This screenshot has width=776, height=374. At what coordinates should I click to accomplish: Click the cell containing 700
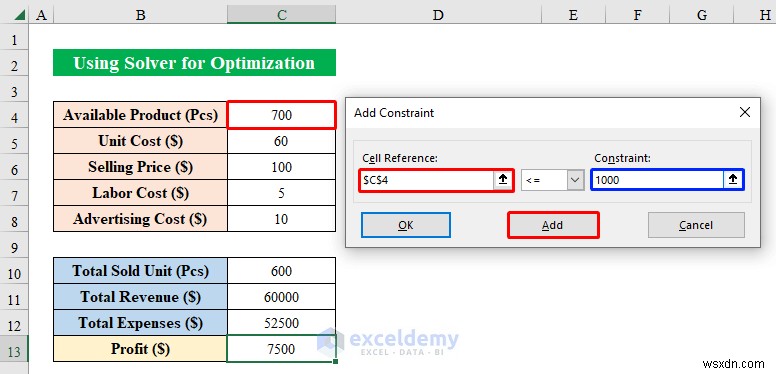pos(282,115)
